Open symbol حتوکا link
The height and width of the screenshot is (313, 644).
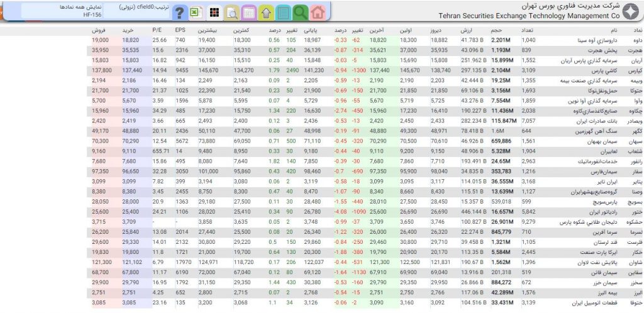pos(635,91)
